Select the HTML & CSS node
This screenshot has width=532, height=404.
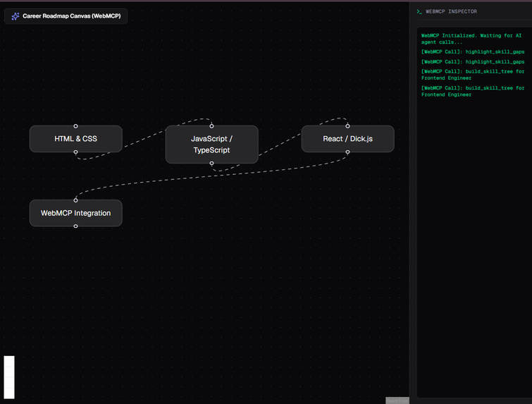tap(75, 139)
